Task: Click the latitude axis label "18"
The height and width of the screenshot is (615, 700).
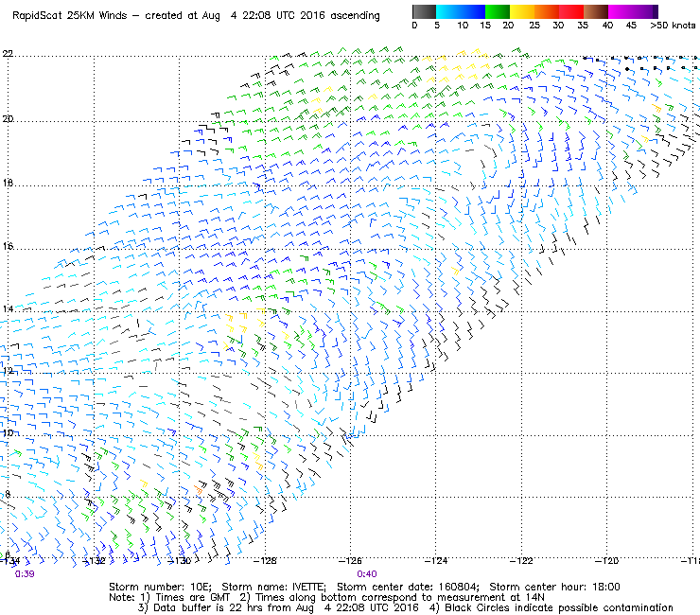Action: 8,184
